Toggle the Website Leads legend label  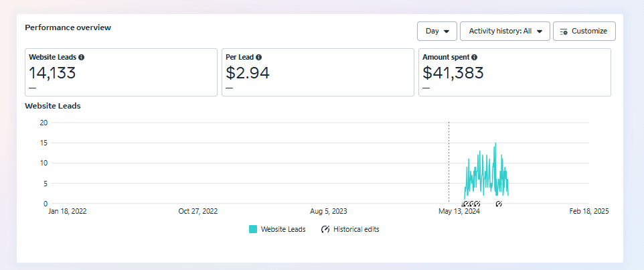point(283,229)
